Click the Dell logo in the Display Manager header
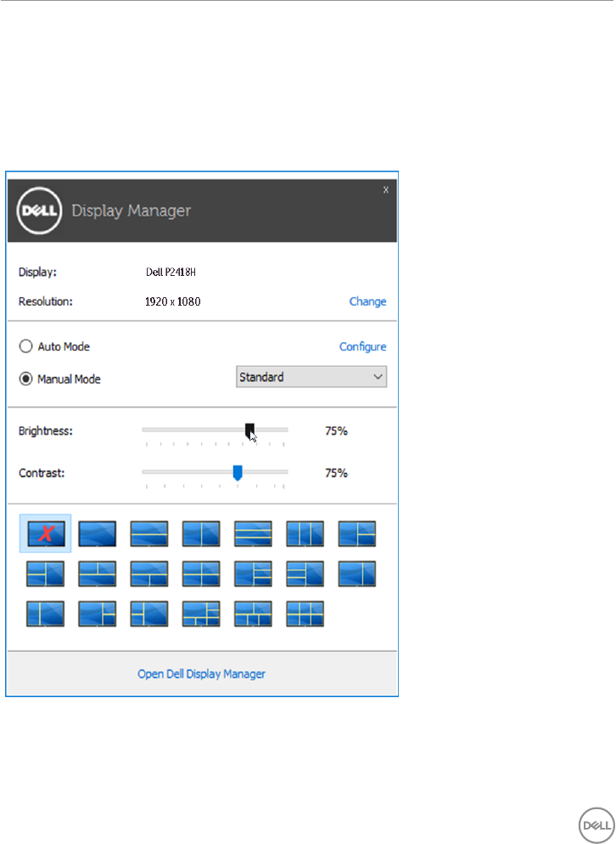The height and width of the screenshot is (844, 616). [x=39, y=211]
